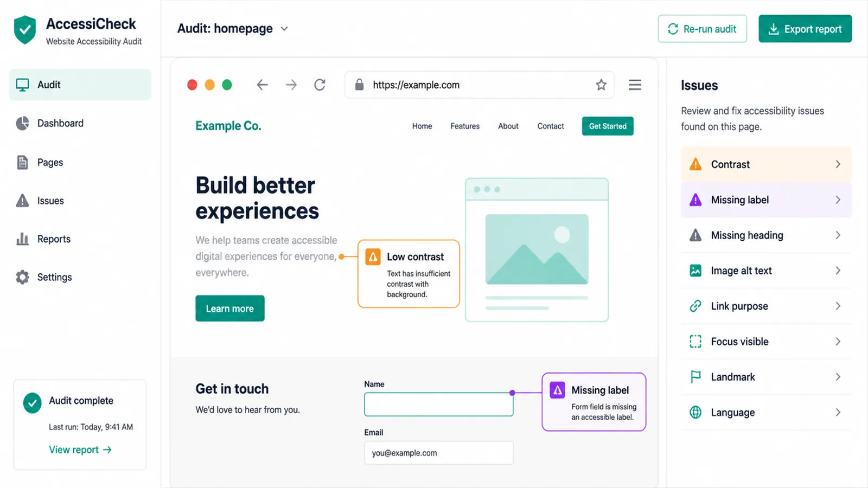This screenshot has width=868, height=488.
Task: Reload page with browser refresh icon
Action: click(320, 85)
